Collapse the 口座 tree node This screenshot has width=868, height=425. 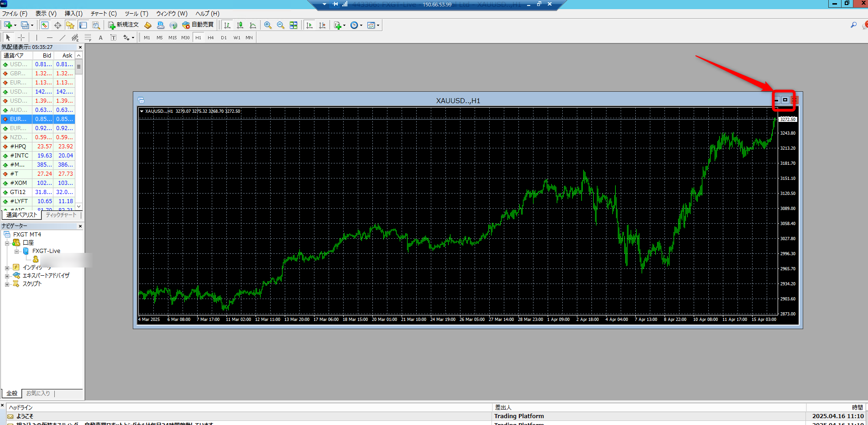coord(7,243)
